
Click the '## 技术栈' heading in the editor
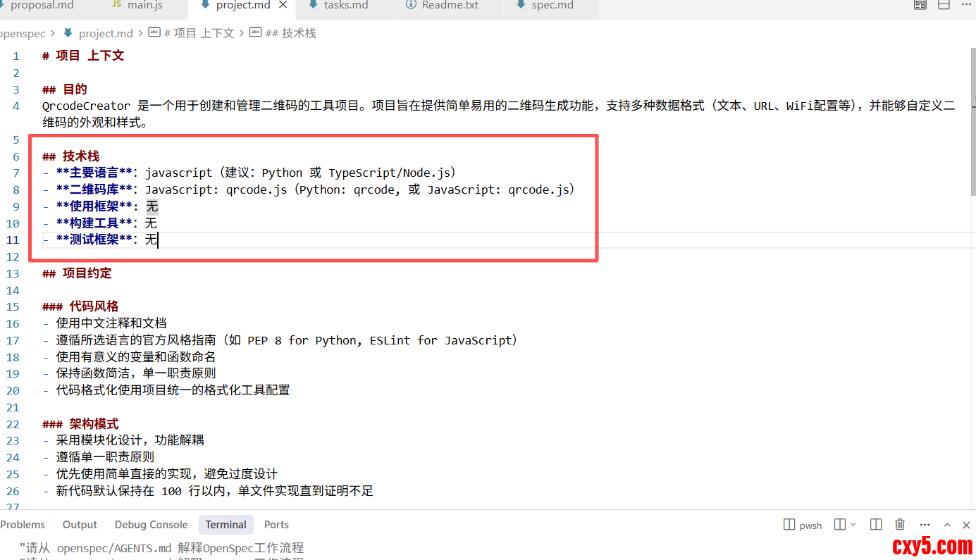[70, 156]
